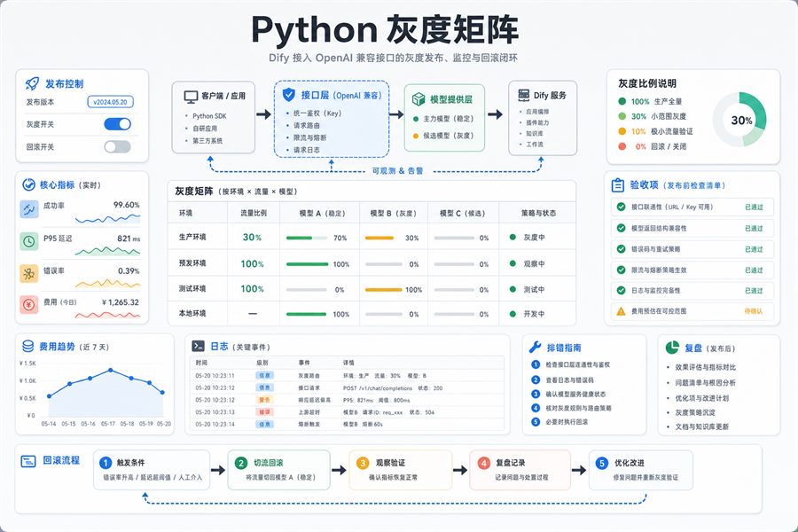The width and height of the screenshot is (798, 532).
Task: Click the 模型 C（候选）column header
Action: (x=463, y=214)
